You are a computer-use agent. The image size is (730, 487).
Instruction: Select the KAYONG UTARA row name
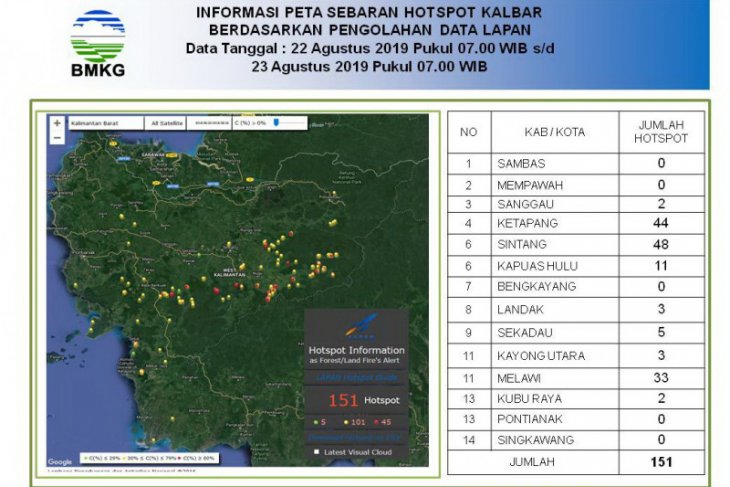tap(541, 356)
